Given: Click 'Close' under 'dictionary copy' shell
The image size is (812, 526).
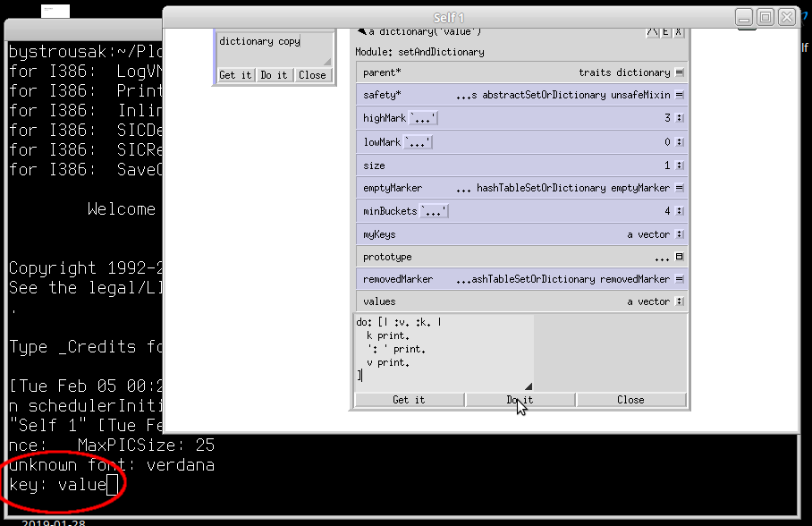Looking at the screenshot, I should tap(313, 74).
